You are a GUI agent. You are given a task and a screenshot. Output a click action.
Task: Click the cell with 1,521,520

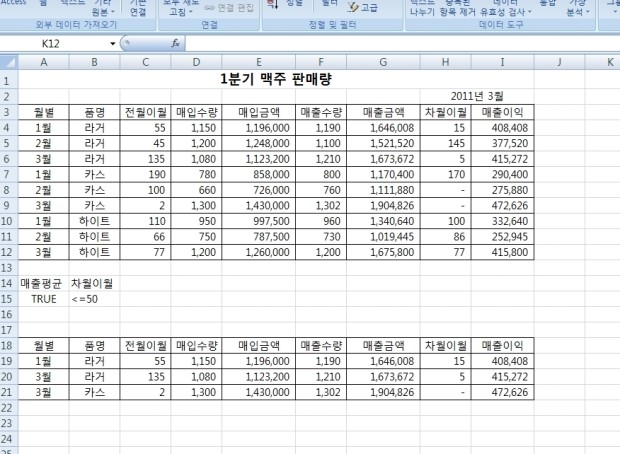click(x=383, y=143)
